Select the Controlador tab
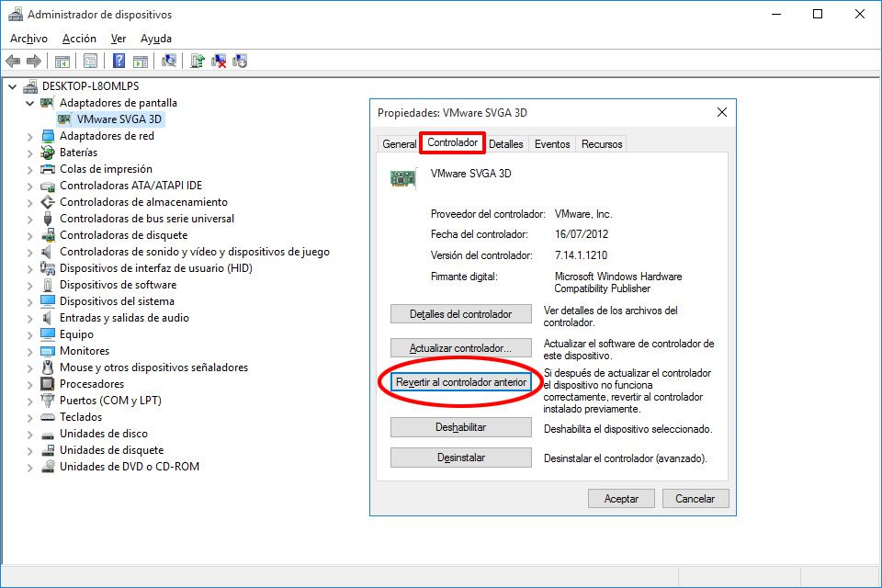 [x=452, y=142]
